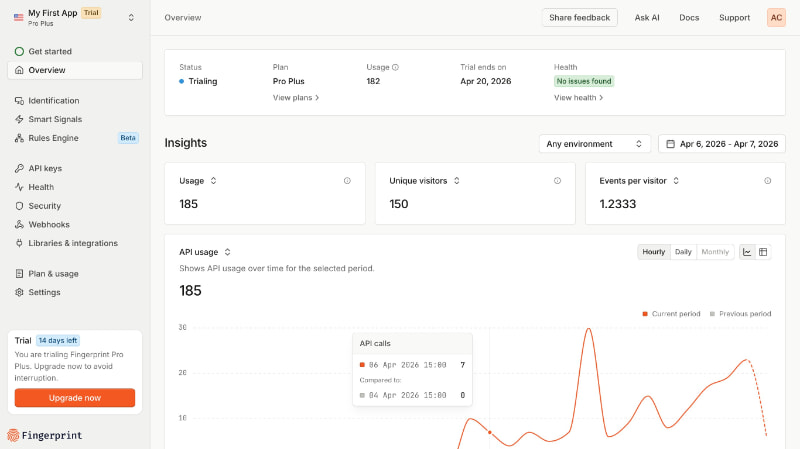Image resolution: width=800 pixels, height=449 pixels.
Task: Open the Apr 6 - Apr 7 date range picker
Action: tap(722, 144)
